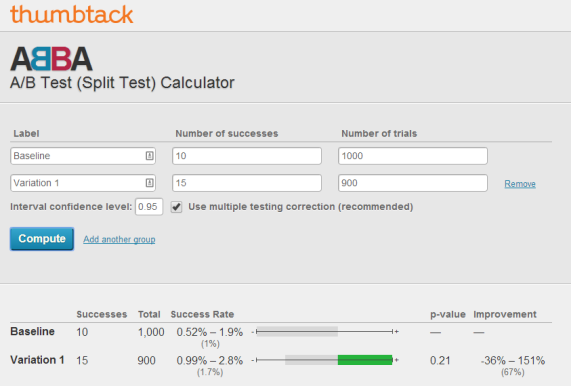The height and width of the screenshot is (386, 571).
Task: Click autofill icon in Baseline label field
Action: (x=149, y=156)
